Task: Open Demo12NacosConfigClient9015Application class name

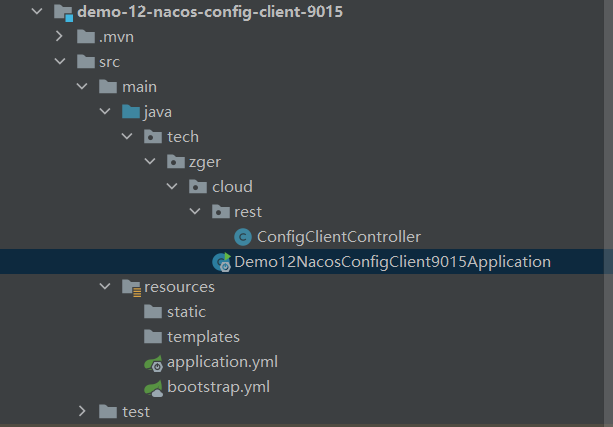Action: (x=393, y=262)
